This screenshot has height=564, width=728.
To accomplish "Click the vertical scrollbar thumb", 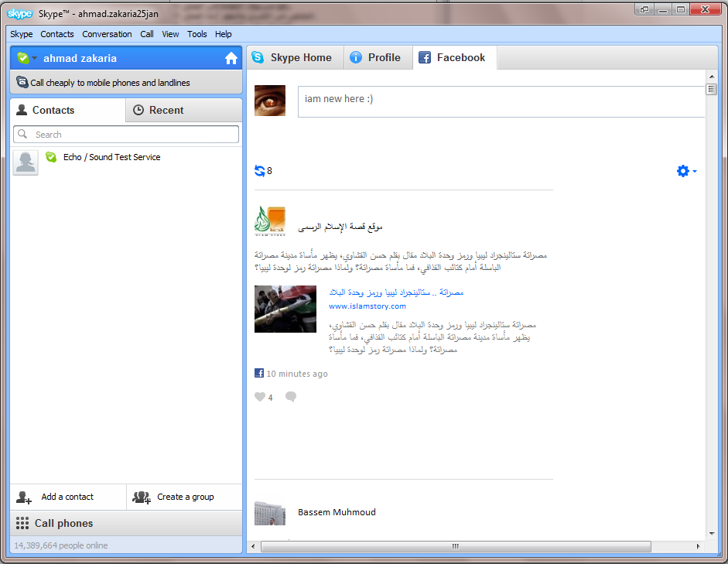I will [711, 89].
